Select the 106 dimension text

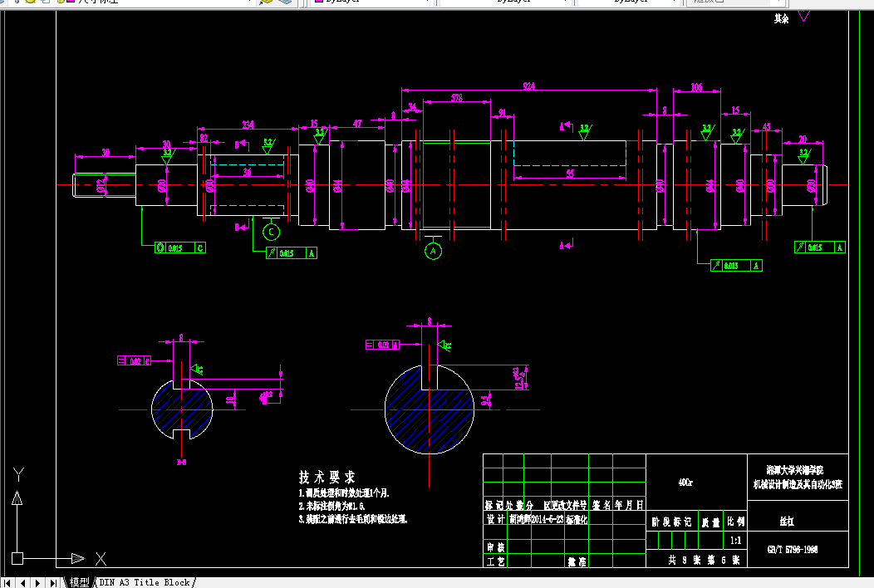tap(696, 87)
